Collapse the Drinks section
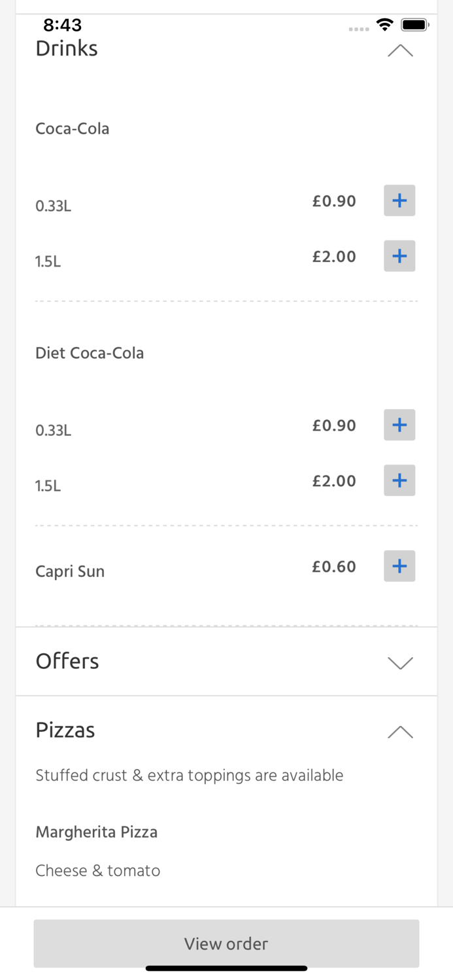453x980 pixels. coord(399,50)
